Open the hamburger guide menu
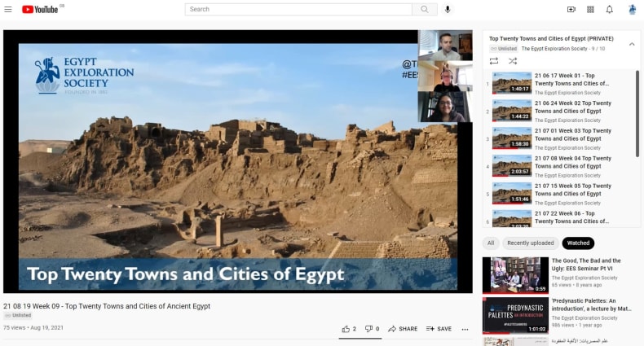The image size is (644, 346). coord(8,9)
